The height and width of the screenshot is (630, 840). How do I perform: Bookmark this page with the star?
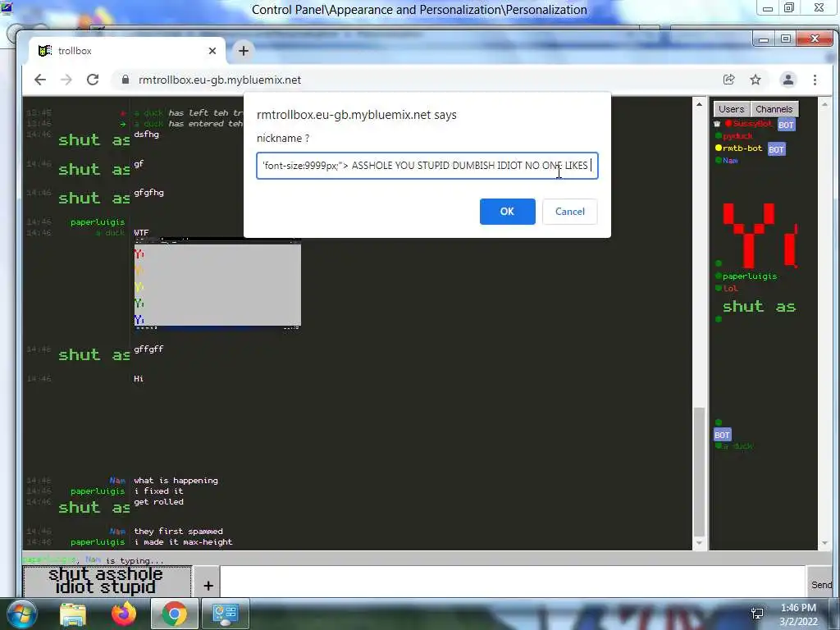click(756, 80)
